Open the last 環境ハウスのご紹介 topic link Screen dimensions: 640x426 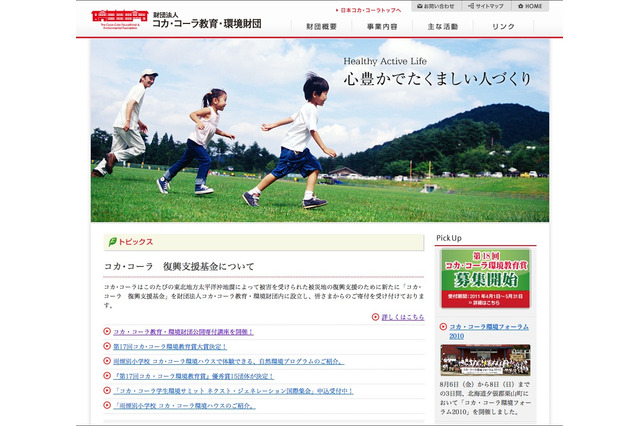[x=184, y=406]
